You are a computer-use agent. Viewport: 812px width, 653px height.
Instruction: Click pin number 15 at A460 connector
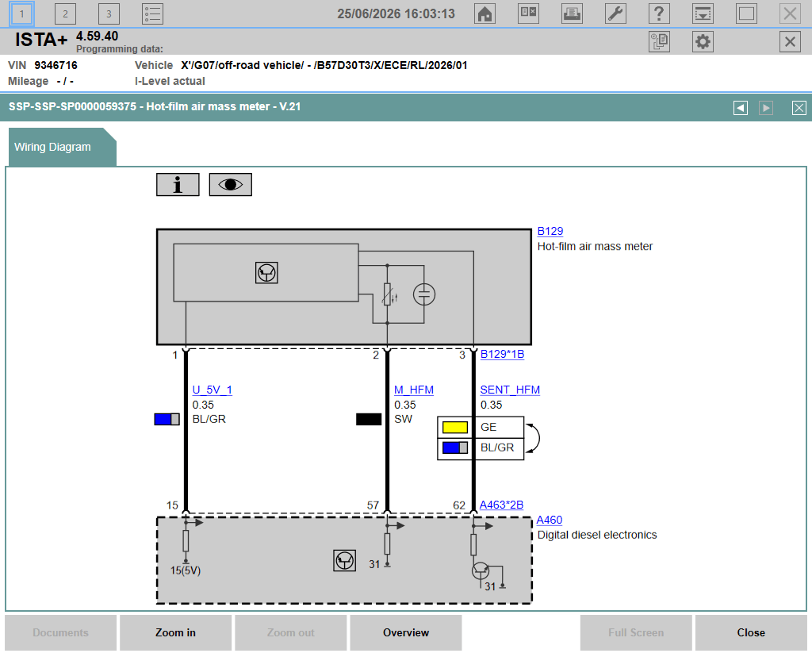tap(172, 505)
